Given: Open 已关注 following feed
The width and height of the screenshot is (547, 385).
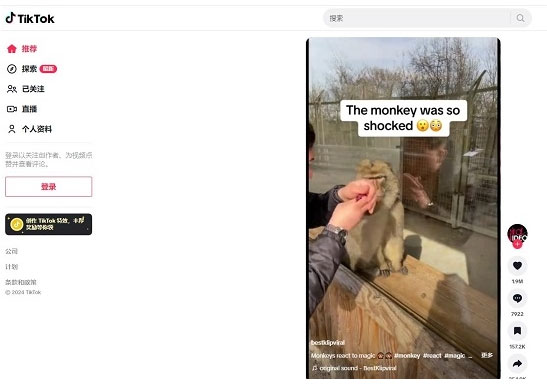Looking at the screenshot, I should click(26, 89).
